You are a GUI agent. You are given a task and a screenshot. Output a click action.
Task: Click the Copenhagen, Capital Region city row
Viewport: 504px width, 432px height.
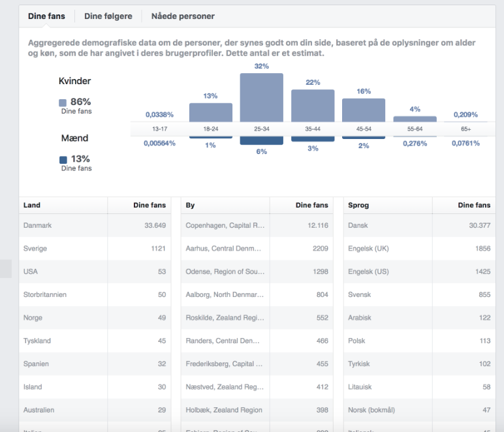tap(257, 226)
